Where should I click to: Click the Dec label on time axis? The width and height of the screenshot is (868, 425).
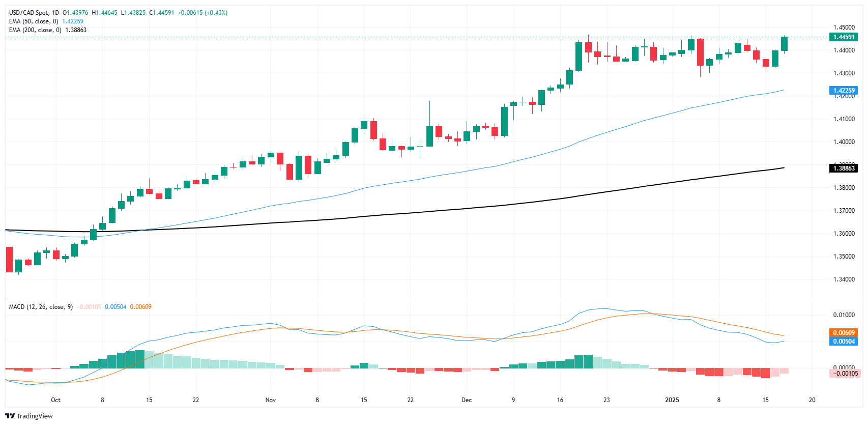pos(467,400)
